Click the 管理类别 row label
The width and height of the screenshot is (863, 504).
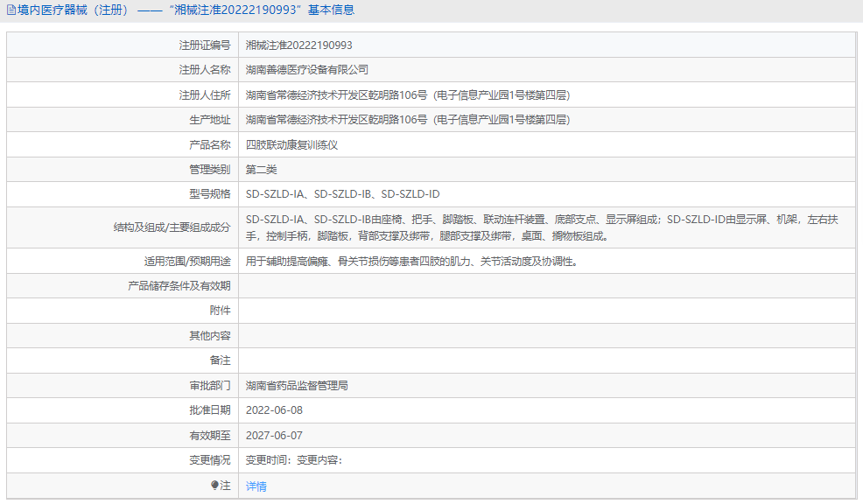(x=210, y=170)
